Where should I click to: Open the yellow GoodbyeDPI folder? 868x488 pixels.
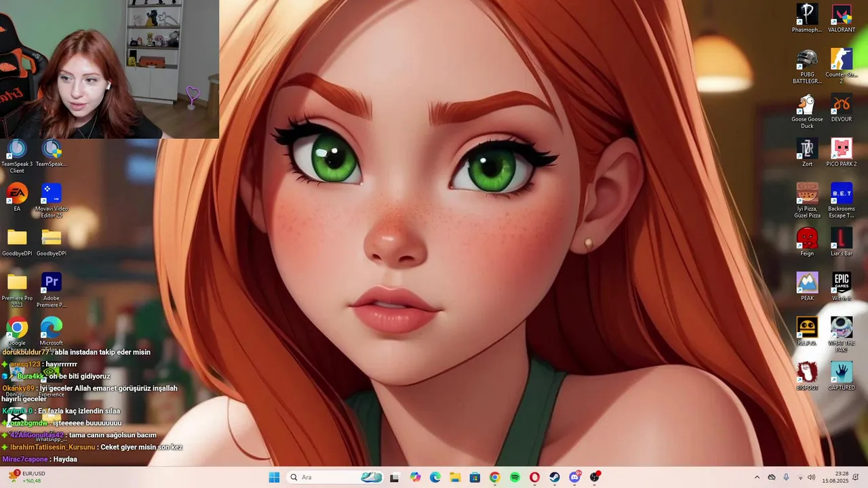(x=17, y=242)
